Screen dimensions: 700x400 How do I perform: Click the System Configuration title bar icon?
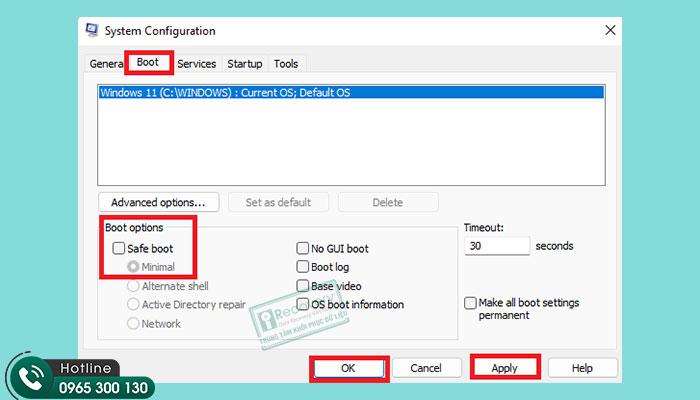92,30
